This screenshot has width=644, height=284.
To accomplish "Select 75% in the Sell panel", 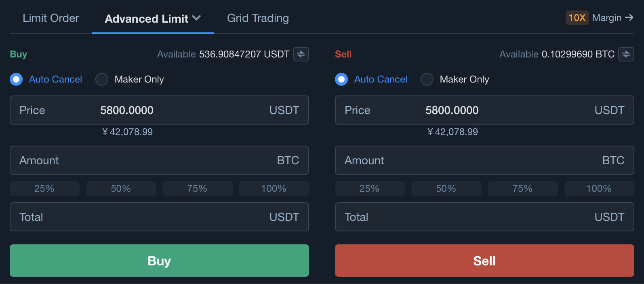I will click(522, 189).
